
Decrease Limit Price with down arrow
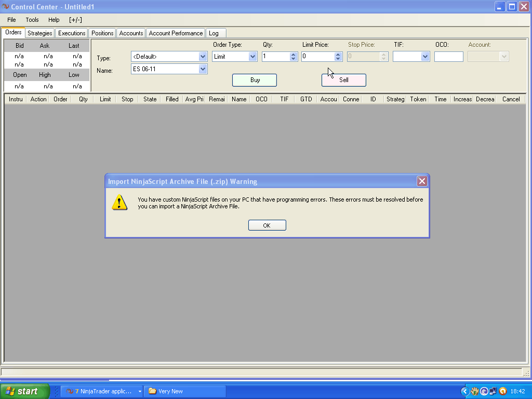pos(338,59)
